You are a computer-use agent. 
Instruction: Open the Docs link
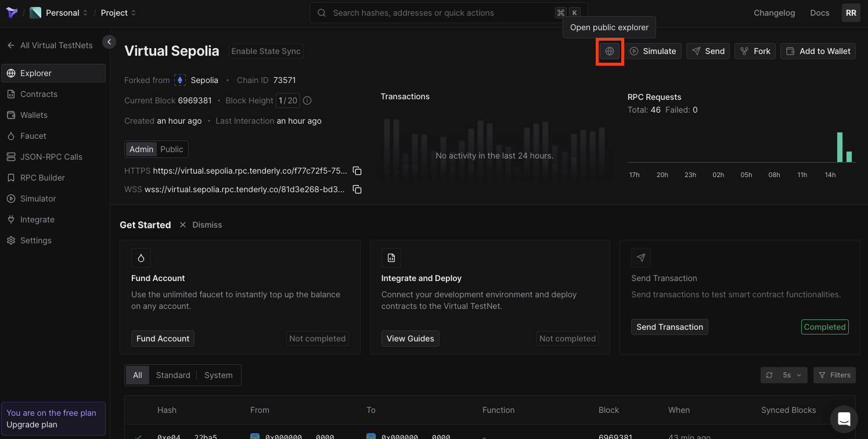(x=819, y=13)
